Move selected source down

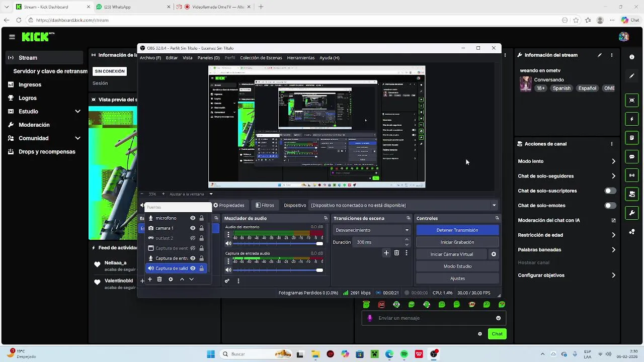[x=191, y=280]
